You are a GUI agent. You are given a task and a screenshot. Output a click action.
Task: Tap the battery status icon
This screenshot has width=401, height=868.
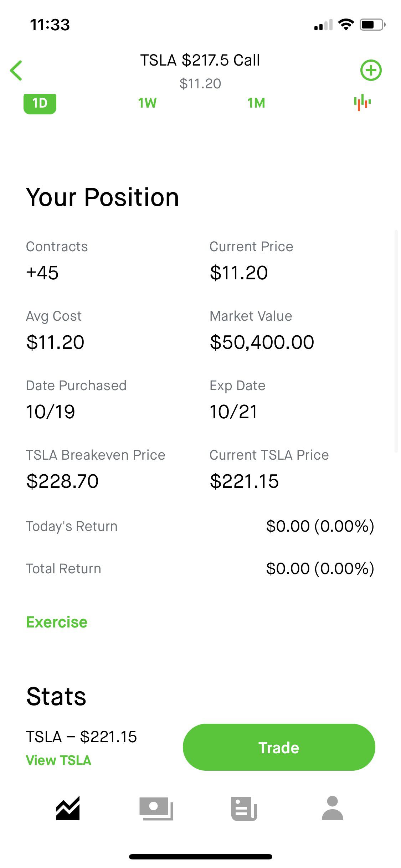pyautogui.click(x=372, y=25)
